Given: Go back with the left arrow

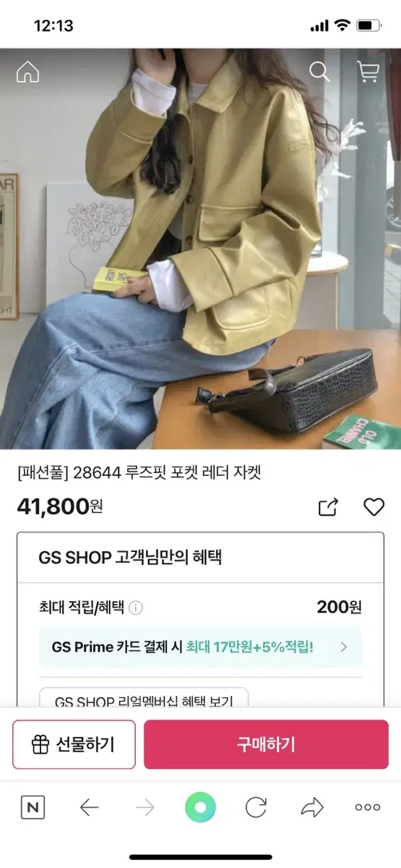Looking at the screenshot, I should (x=89, y=808).
